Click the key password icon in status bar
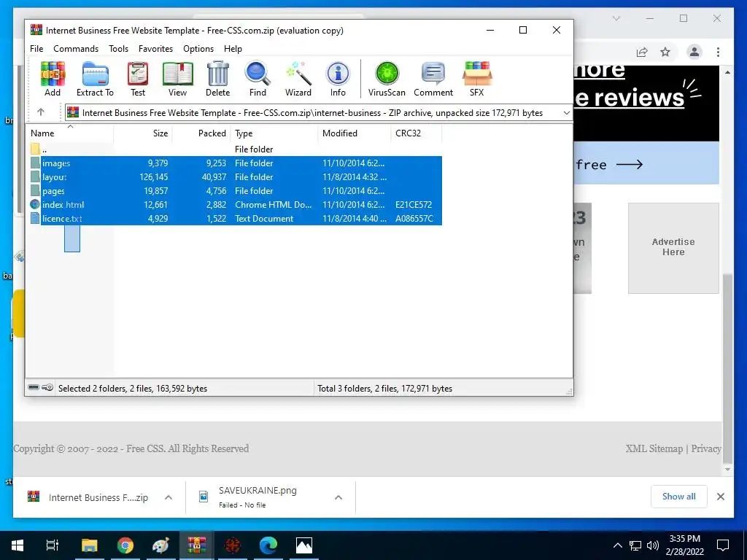The width and height of the screenshot is (747, 560). click(x=47, y=388)
